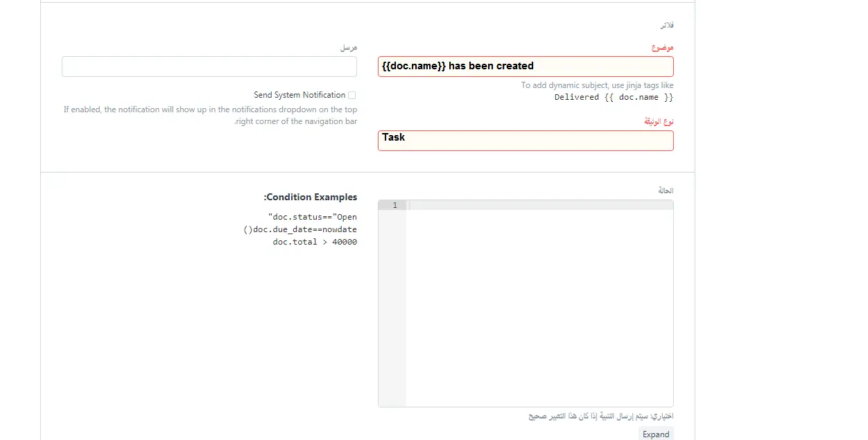The width and height of the screenshot is (868, 440).
Task: Click the فلاتر section heading
Action: pos(667,25)
